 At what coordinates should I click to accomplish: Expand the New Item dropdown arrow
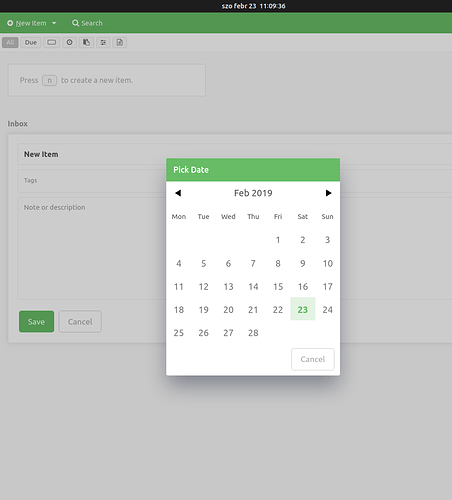[54, 23]
